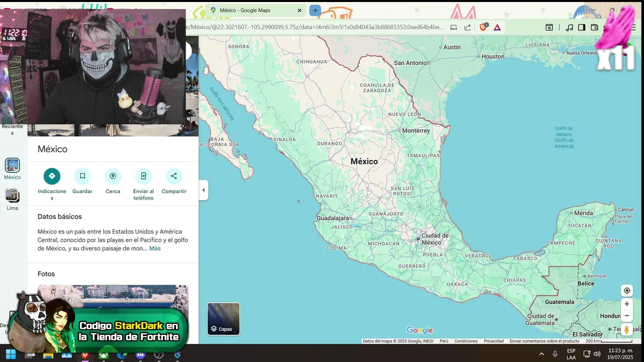Toggle the 200 km map scale units

[x=609, y=341]
